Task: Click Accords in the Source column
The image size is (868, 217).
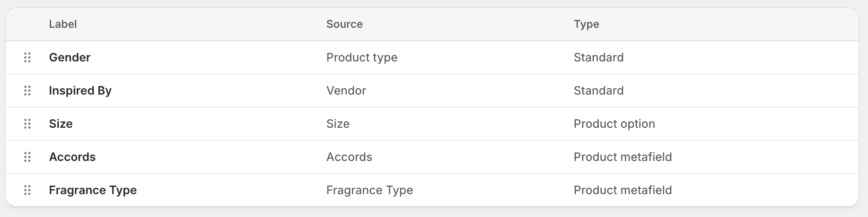Action: pos(349,157)
